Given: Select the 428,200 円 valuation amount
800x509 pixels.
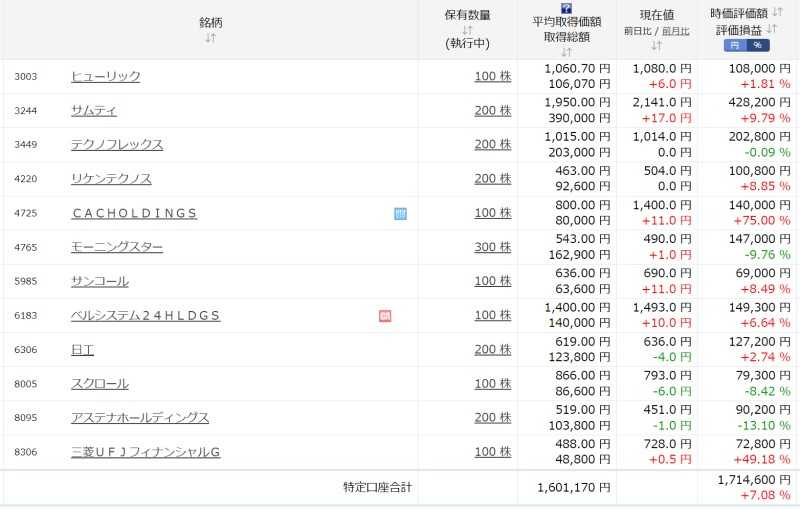Looking at the screenshot, I should (x=759, y=103).
